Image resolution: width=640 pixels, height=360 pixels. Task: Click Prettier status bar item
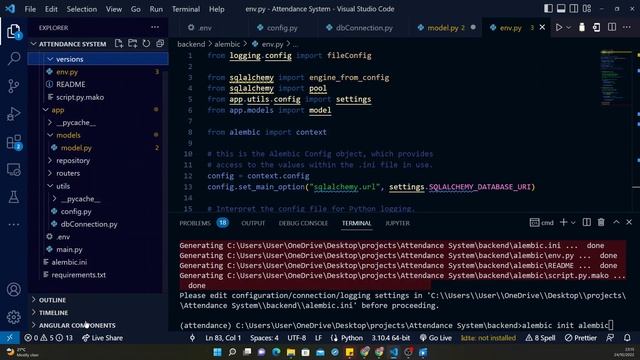(581, 338)
